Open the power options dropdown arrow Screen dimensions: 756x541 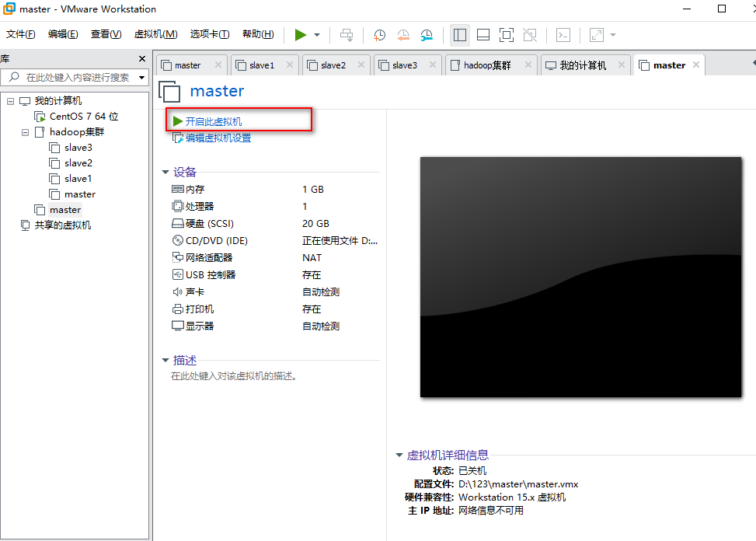tap(317, 35)
